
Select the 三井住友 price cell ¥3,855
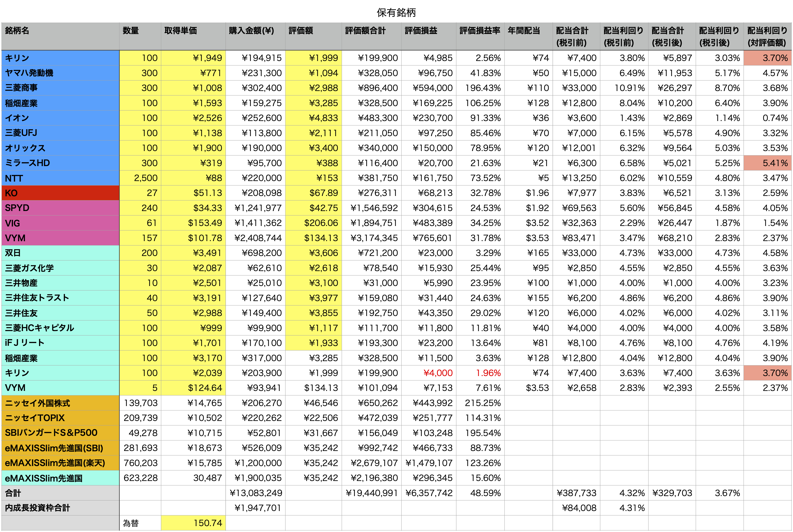pyautogui.click(x=314, y=313)
